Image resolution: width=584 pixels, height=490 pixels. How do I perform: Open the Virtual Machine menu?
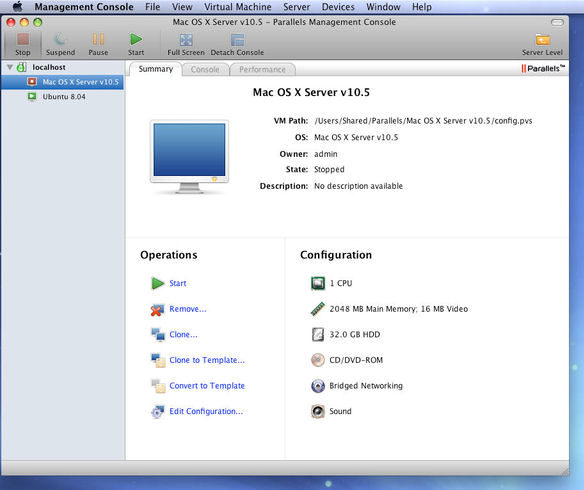tap(238, 7)
